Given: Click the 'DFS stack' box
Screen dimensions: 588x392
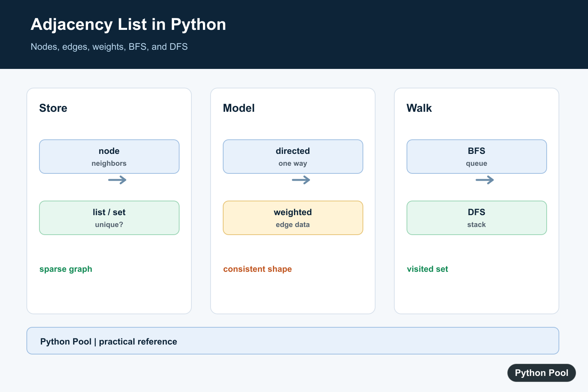Looking at the screenshot, I should click(477, 218).
